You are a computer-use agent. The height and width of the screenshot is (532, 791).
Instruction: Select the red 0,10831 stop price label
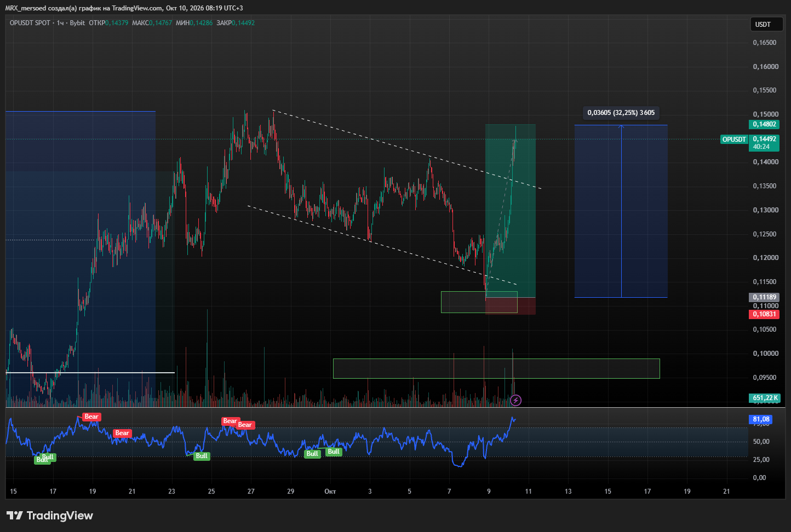(x=764, y=314)
